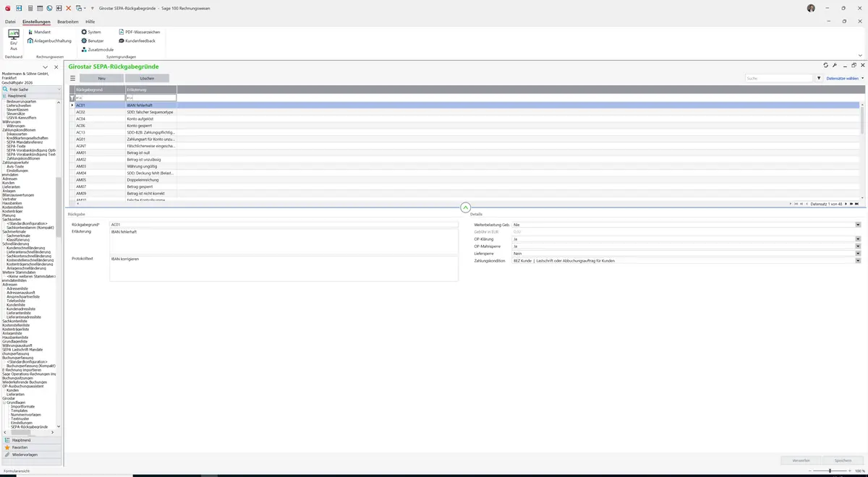
Task: Open the Zahlungskondition dropdown
Action: click(858, 261)
